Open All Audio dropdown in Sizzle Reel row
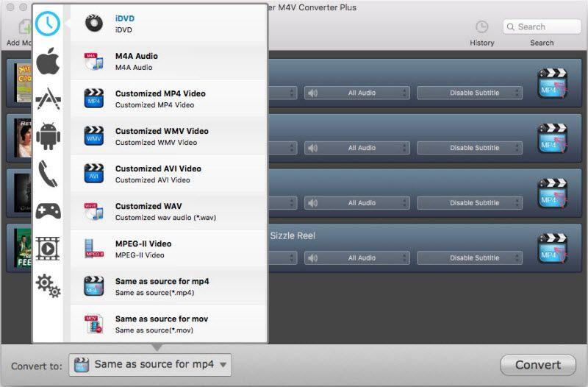 [x=357, y=258]
